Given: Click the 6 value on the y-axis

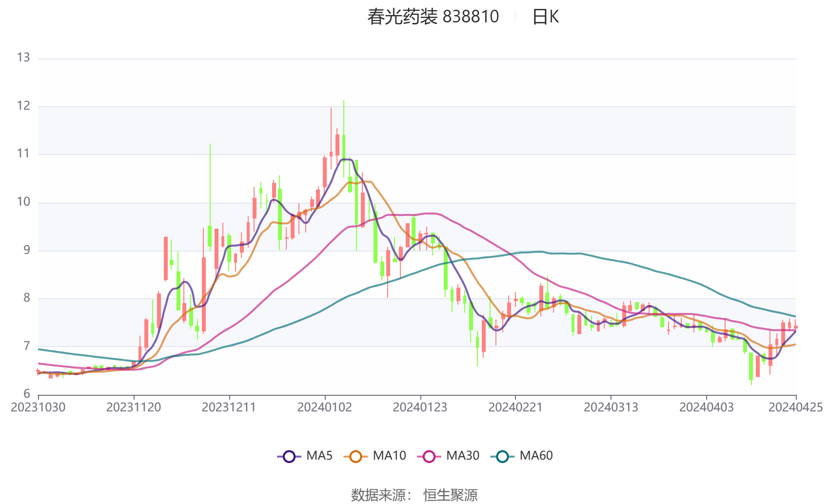Looking at the screenshot, I should tap(27, 394).
